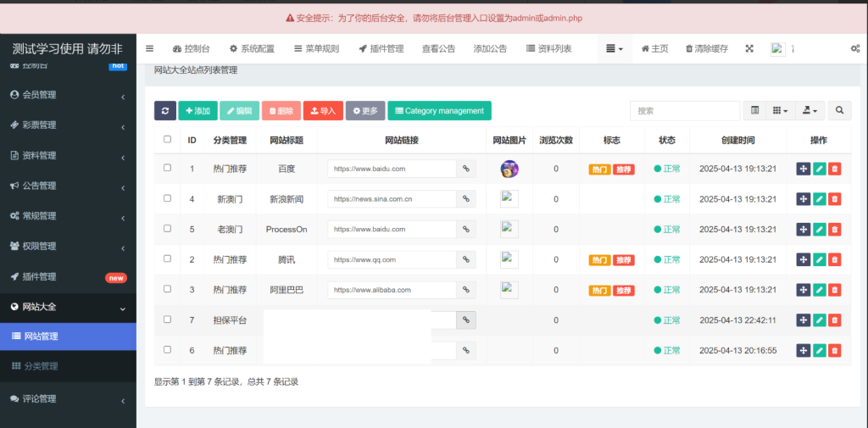868x428 pixels.
Task: Check the checkbox for 腾讯 row
Action: (167, 258)
